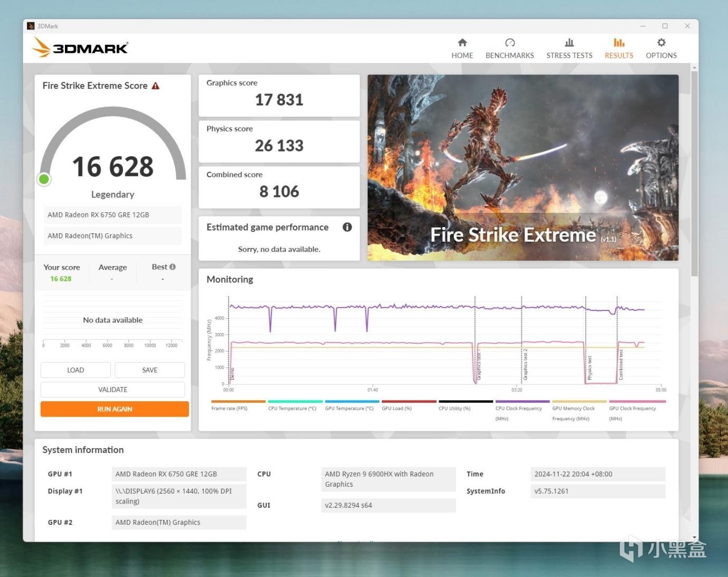Viewport: 728px width, 577px height.
Task: Click the GPU #2 value in System information
Action: [179, 522]
